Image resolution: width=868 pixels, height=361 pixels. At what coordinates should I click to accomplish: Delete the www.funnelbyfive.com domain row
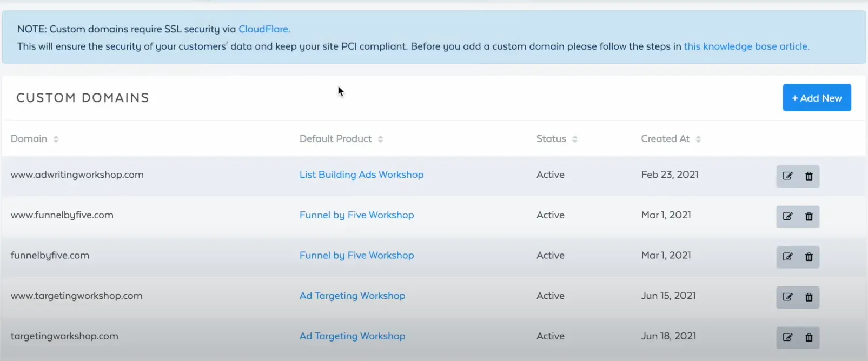click(809, 217)
